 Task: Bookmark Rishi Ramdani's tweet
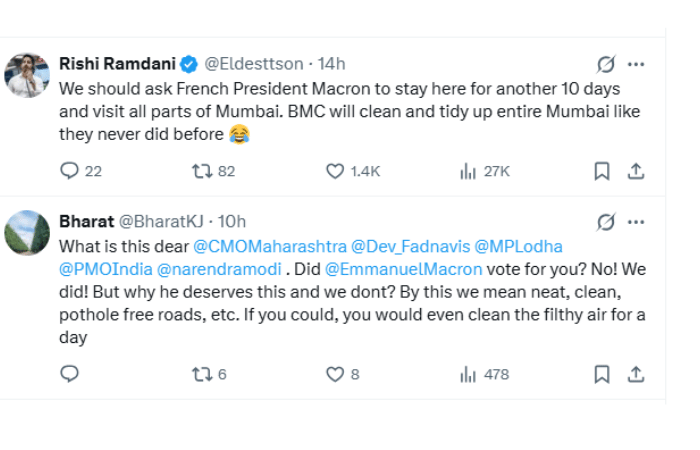tap(602, 171)
